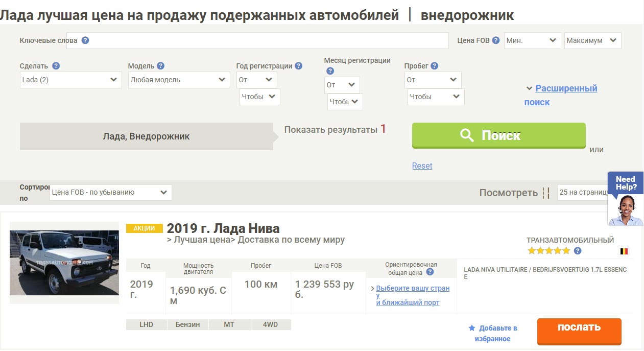Click help icon beside Год регистрации

(299, 65)
